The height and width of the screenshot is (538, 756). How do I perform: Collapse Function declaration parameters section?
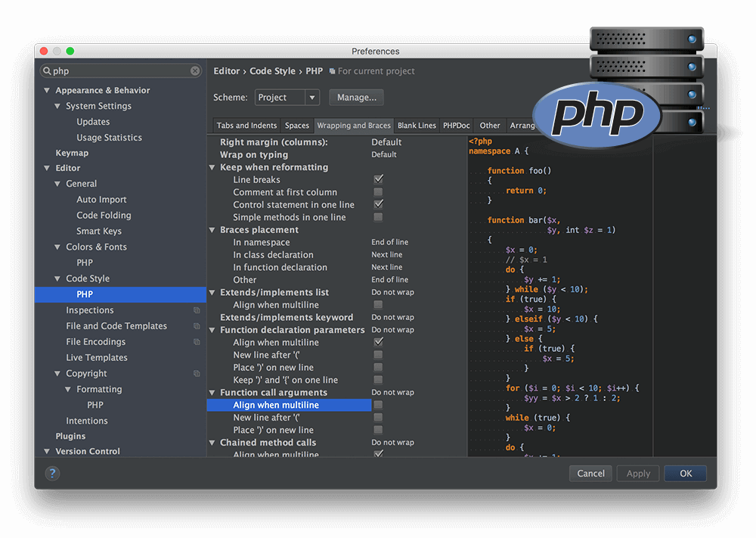tap(212, 330)
